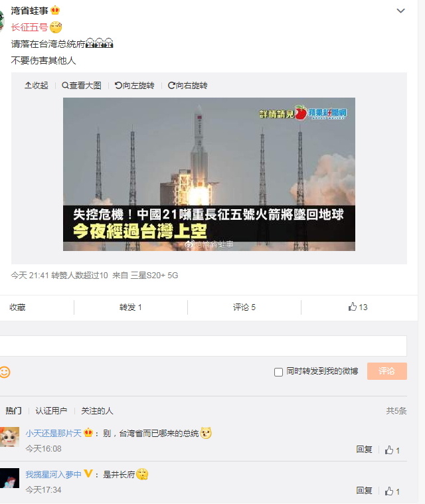Click 收藏 to bookmark the post

click(17, 307)
